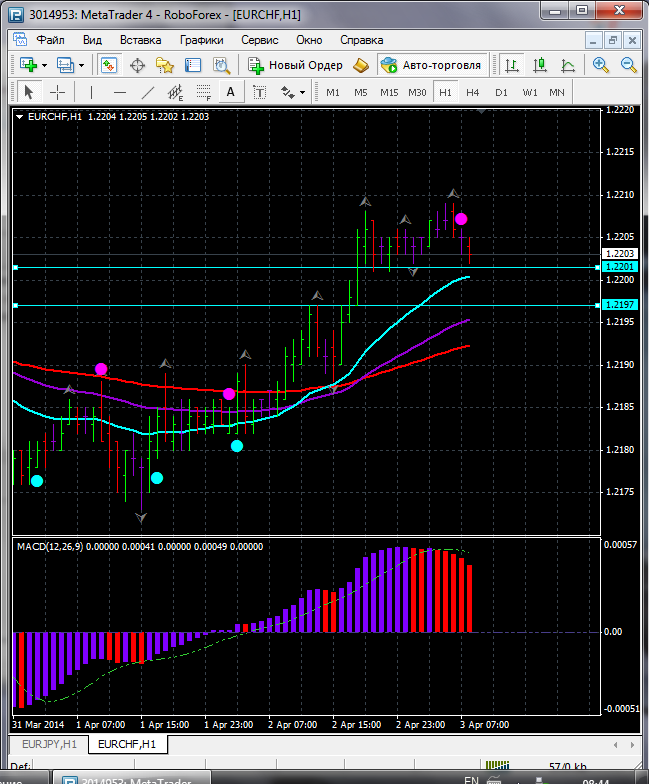The image size is (650, 784).
Task: Open the Profiles dropdown arrow
Action: pyautogui.click(x=82, y=65)
